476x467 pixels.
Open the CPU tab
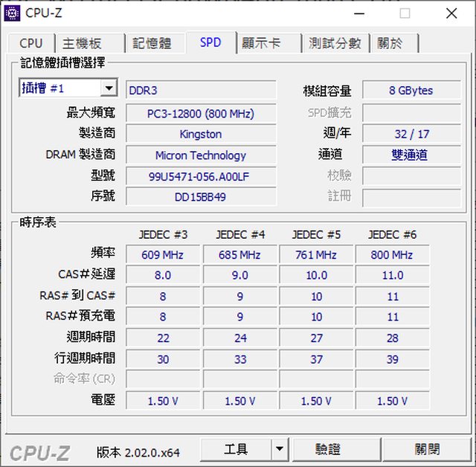[31, 43]
